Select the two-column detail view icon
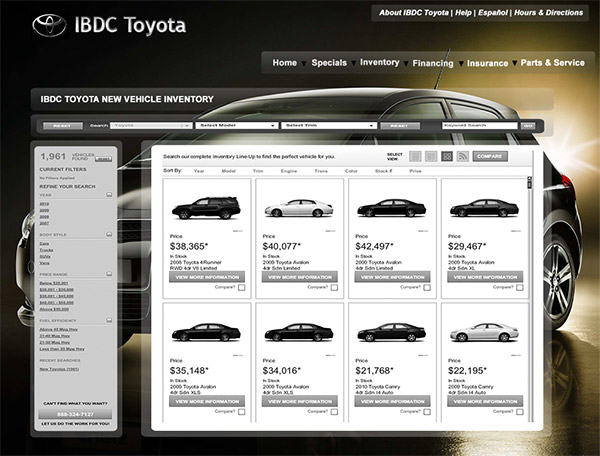The height and width of the screenshot is (456, 600). [x=431, y=156]
